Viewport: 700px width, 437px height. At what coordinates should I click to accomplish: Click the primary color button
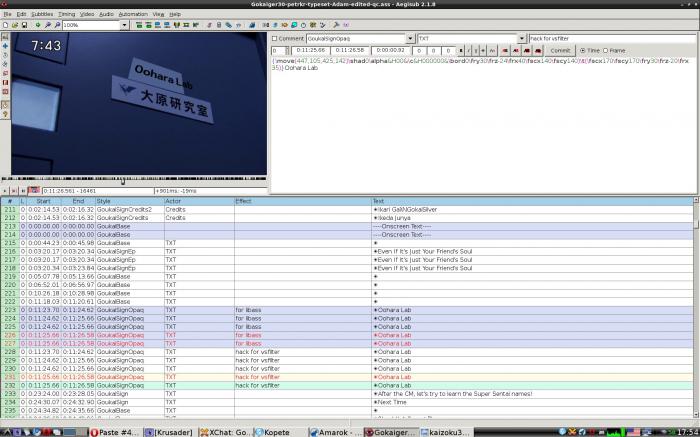coord(505,50)
